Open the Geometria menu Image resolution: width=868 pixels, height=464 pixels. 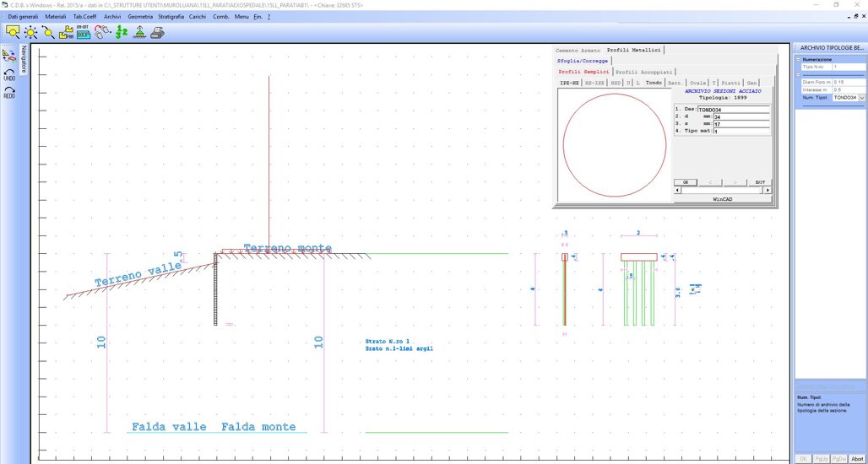140,17
